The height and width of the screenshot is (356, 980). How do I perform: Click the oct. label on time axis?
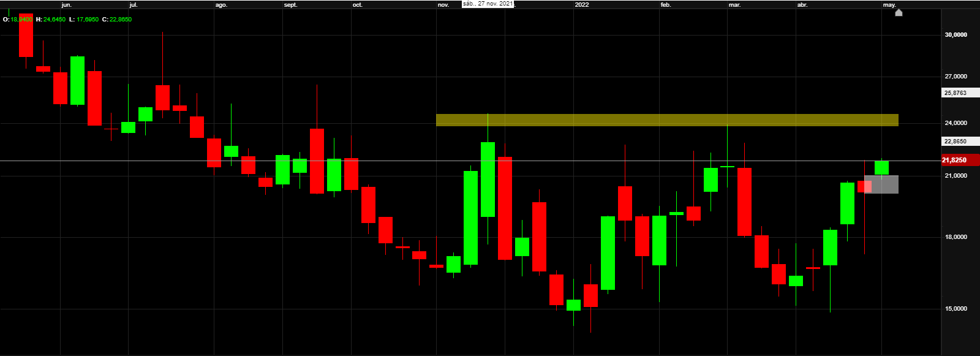(358, 5)
